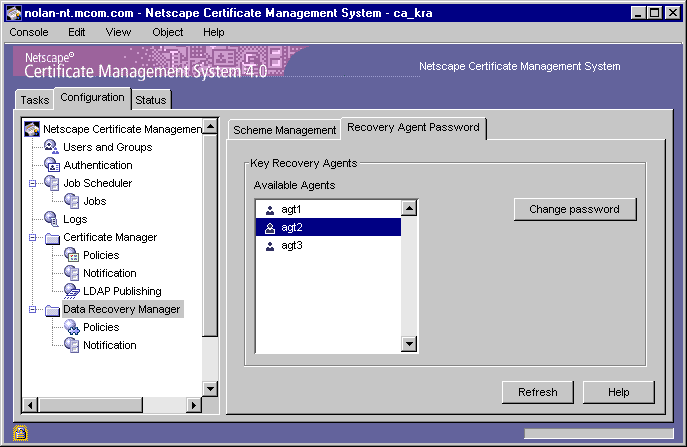
Task: Open the View menu
Action: click(x=118, y=32)
